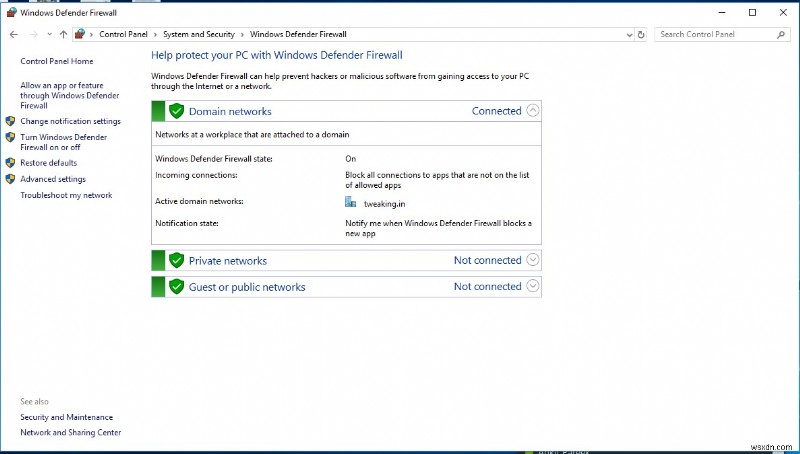Screen dimensions: 800x454
Task: Click the forward navigation arrow
Action: click(34, 34)
